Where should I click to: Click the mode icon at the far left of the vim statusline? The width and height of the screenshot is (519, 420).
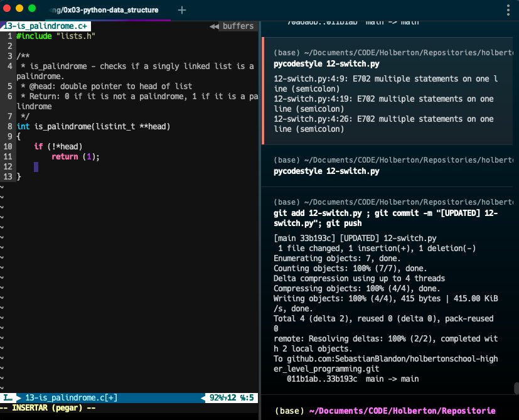tap(7, 397)
